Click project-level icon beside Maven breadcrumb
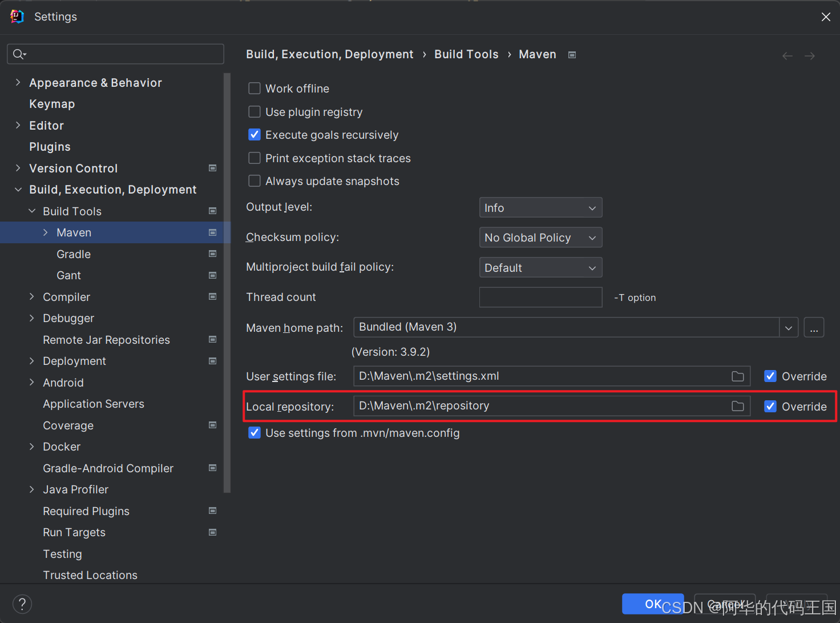This screenshot has width=840, height=623. coord(572,55)
